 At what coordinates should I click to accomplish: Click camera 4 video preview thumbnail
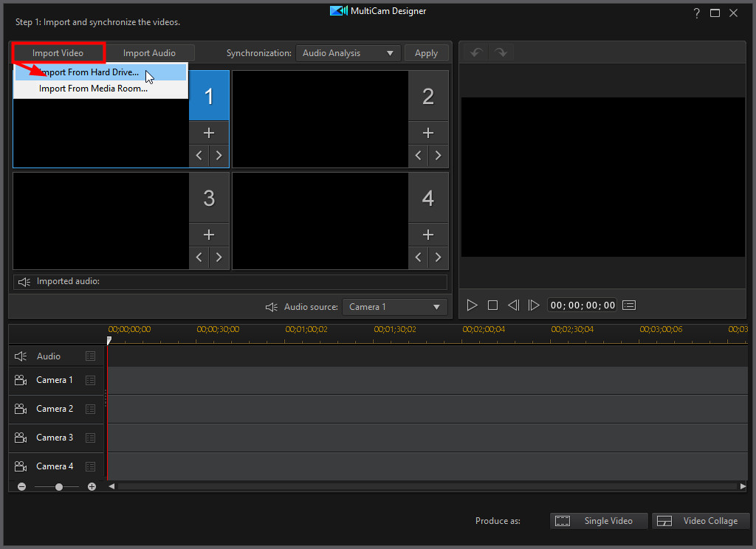(320, 221)
